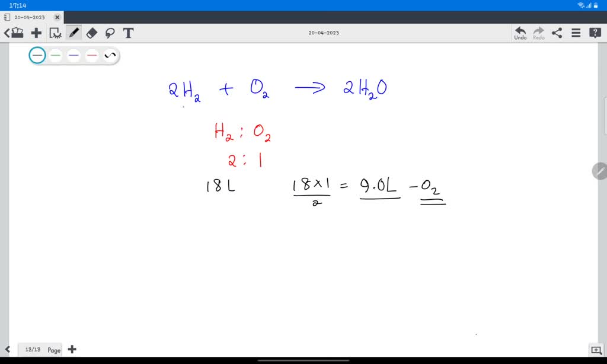Select the green pen color swatch
Image resolution: width=607 pixels, height=364 pixels.
pyautogui.click(x=55, y=55)
